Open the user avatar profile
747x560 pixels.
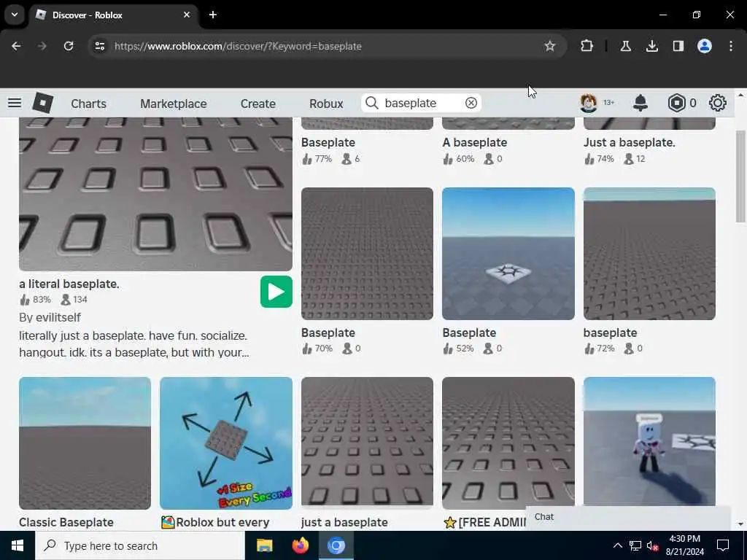point(589,103)
